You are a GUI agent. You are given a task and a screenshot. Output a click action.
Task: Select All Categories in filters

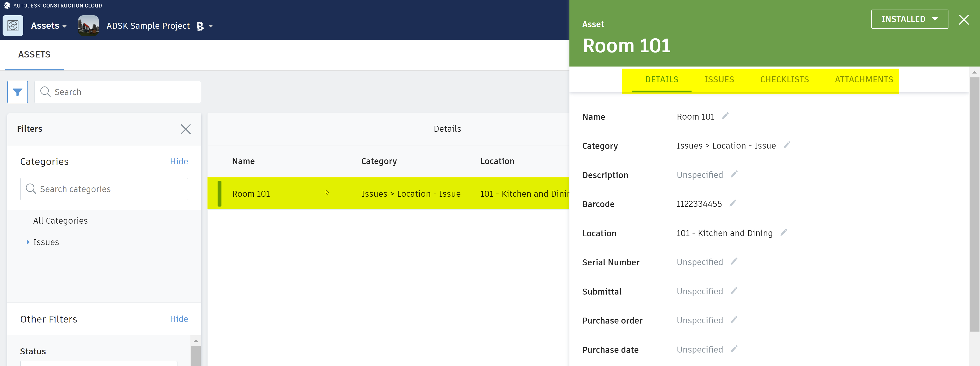[60, 220]
